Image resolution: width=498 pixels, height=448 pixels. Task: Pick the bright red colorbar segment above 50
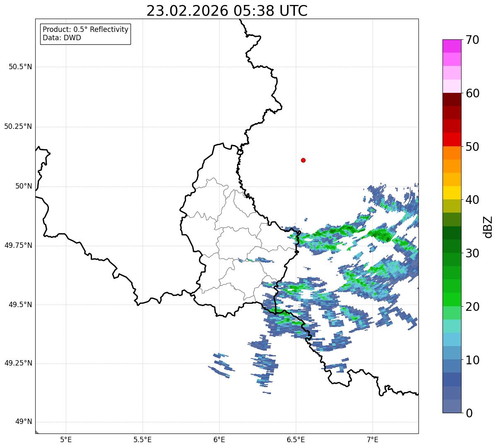click(x=452, y=139)
